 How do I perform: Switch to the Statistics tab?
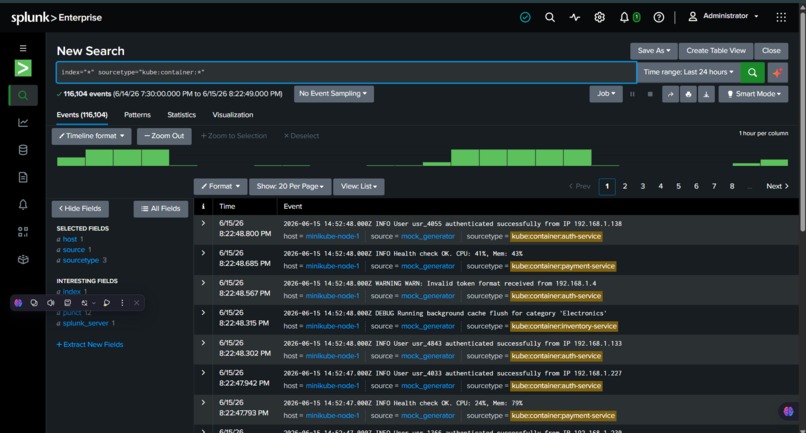(181, 115)
